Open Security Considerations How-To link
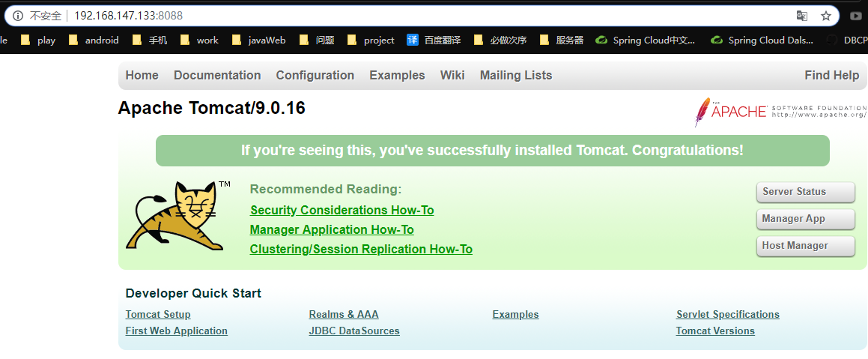 click(342, 211)
